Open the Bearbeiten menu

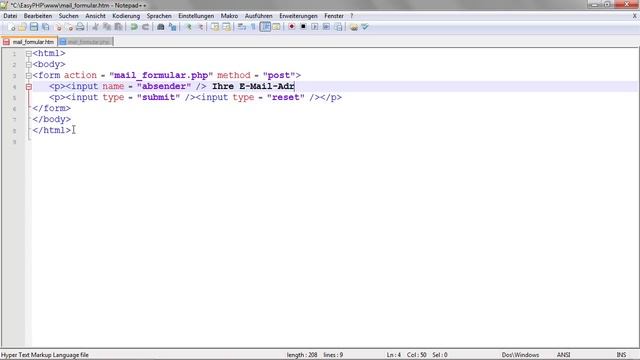click(x=38, y=16)
